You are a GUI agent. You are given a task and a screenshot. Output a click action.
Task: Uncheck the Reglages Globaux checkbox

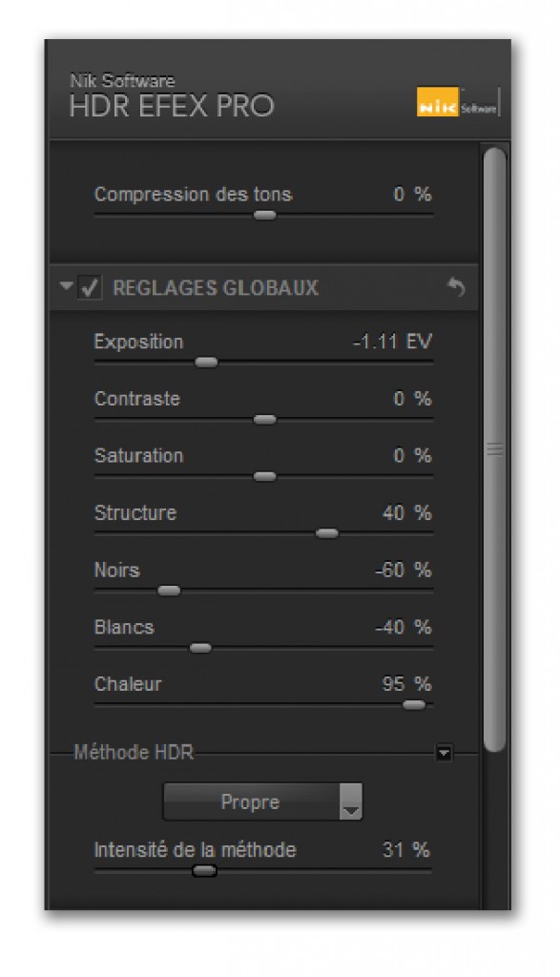(x=90, y=288)
